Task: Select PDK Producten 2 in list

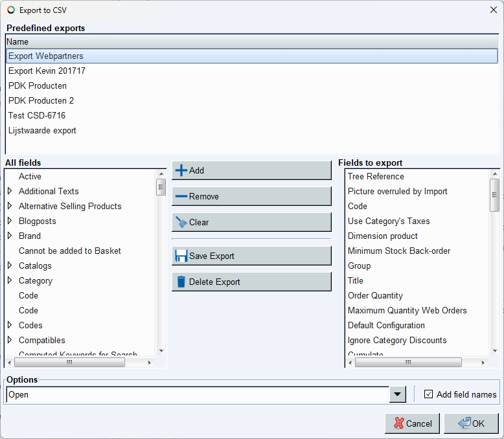Action: (41, 100)
